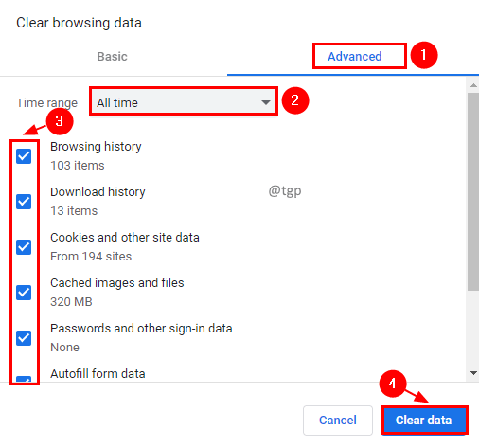Click the scrollbar track below thumb
This screenshot has width=479, height=448.
pos(473,330)
